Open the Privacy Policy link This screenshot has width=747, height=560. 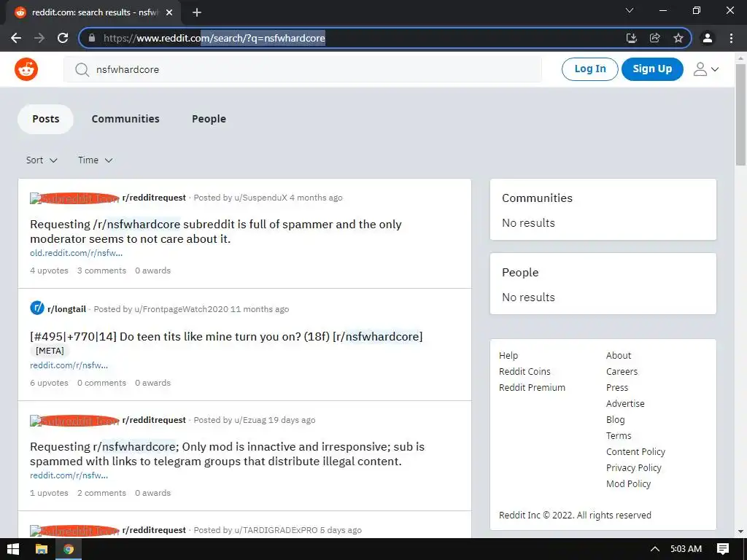click(634, 468)
